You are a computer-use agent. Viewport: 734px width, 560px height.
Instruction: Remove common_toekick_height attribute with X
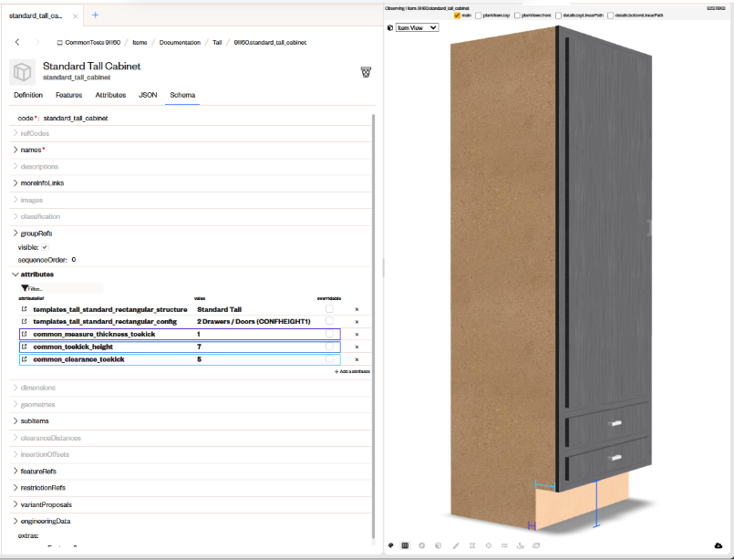[357, 347]
